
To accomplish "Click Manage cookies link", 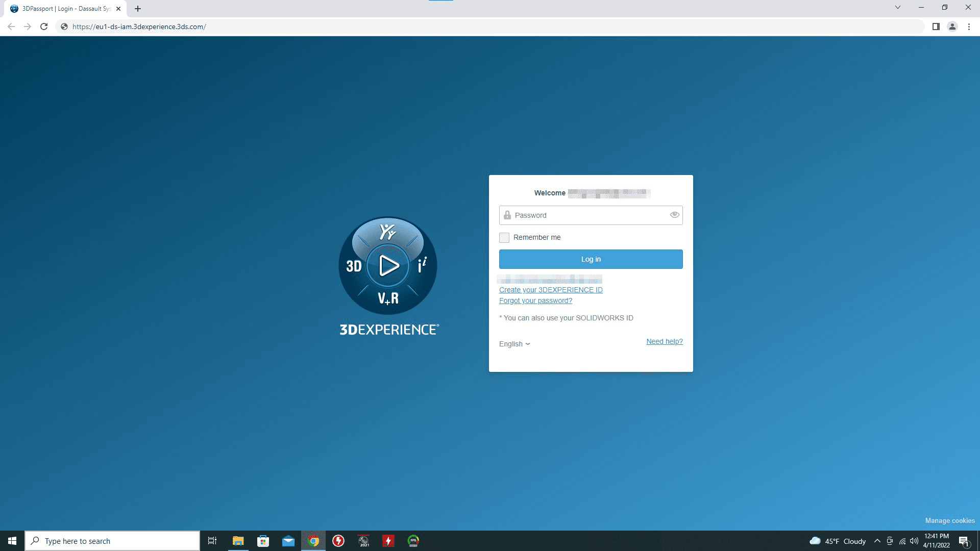I will pyautogui.click(x=949, y=520).
